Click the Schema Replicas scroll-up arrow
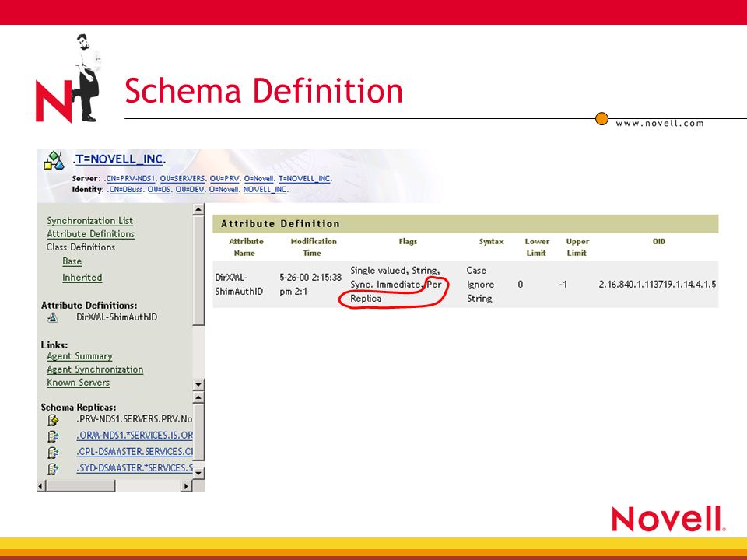 [198, 397]
